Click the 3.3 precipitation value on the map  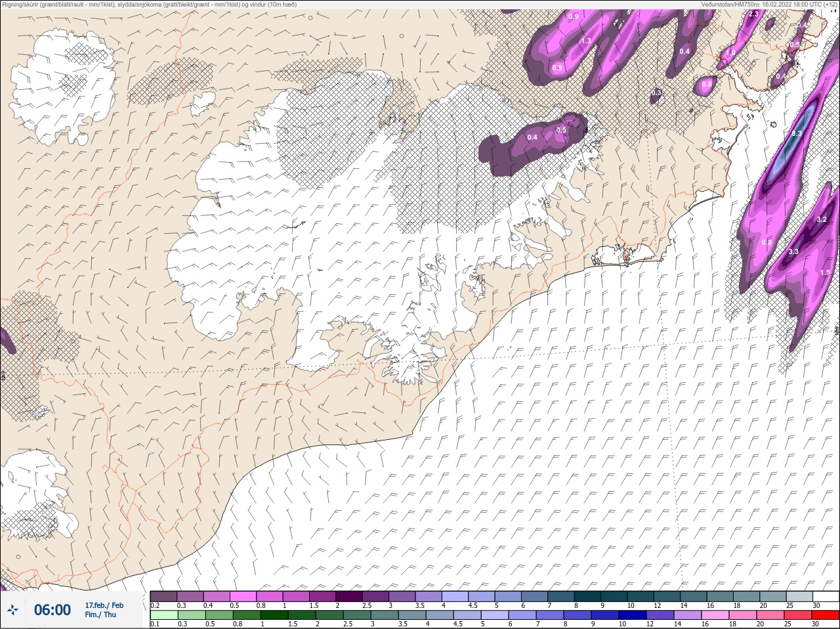click(x=793, y=251)
